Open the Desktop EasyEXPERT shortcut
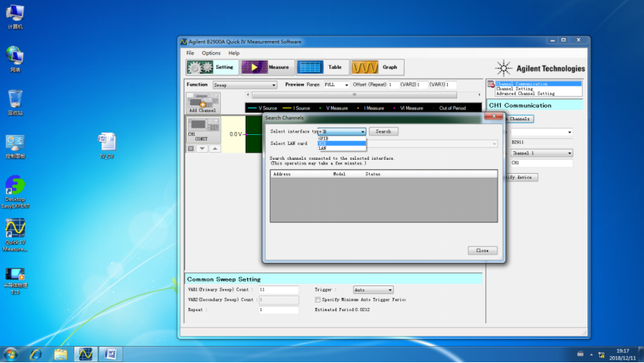The image size is (644, 363). (x=15, y=192)
